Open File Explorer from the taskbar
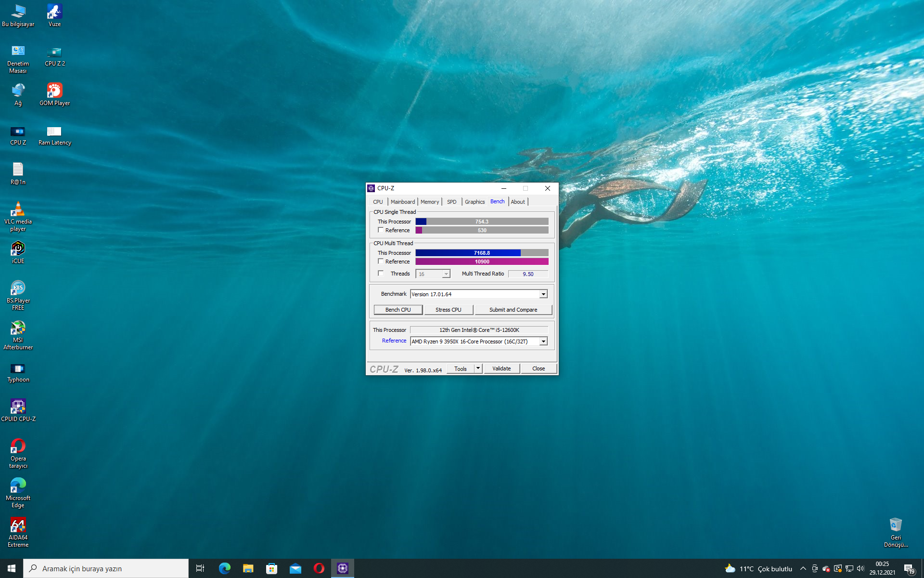The width and height of the screenshot is (924, 578). 248,568
